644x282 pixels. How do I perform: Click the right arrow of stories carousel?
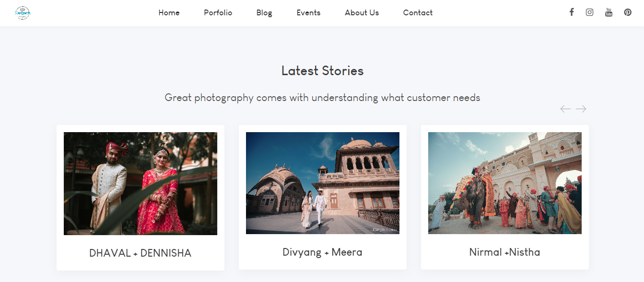point(581,109)
